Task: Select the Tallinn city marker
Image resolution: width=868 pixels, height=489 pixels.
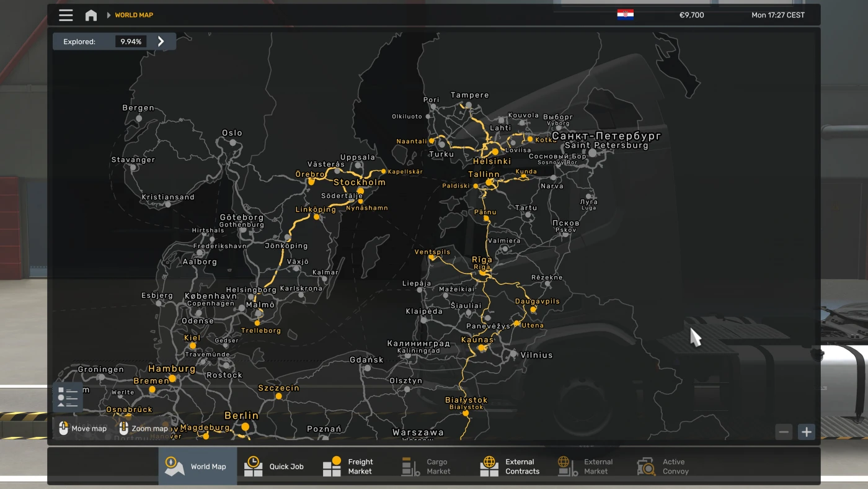Action: [x=489, y=183]
